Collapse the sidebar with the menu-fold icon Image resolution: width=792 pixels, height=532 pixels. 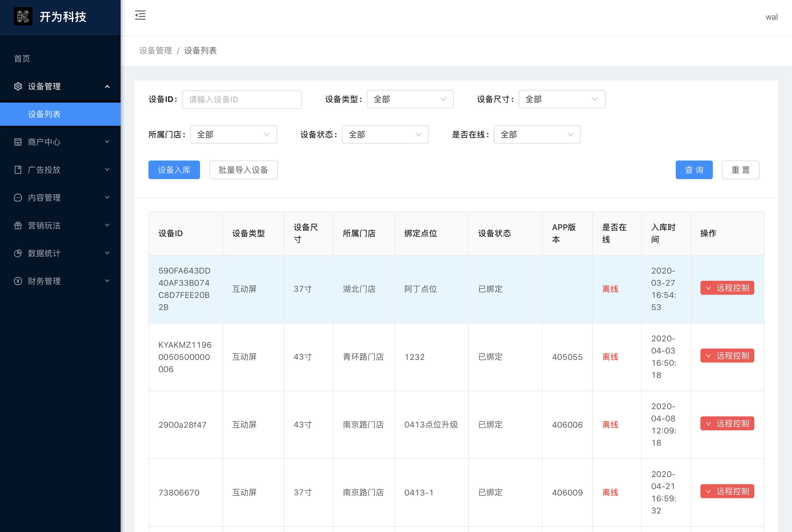coord(140,15)
